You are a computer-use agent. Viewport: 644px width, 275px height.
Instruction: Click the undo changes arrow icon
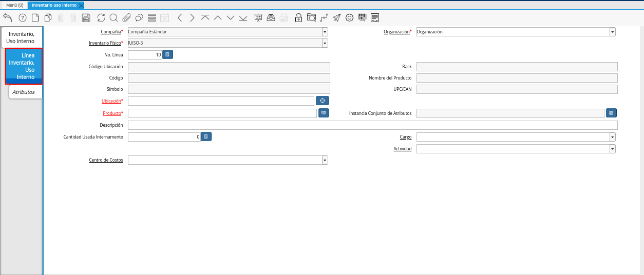pos(8,18)
